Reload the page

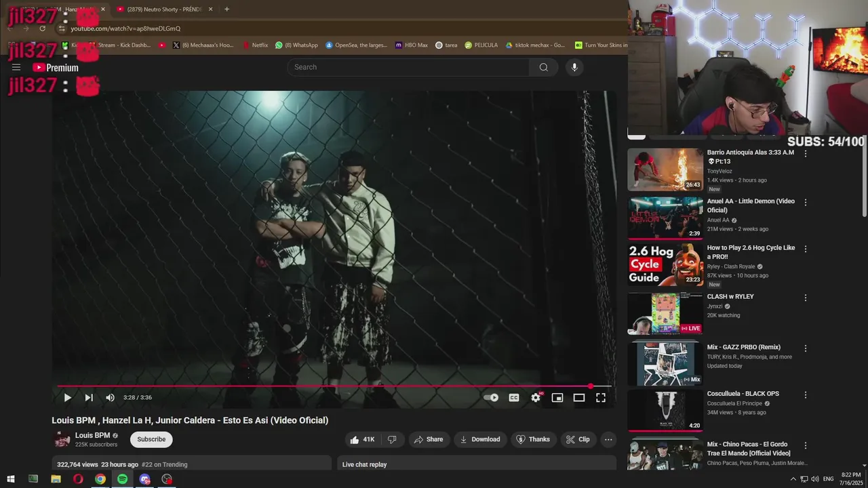coord(42,28)
